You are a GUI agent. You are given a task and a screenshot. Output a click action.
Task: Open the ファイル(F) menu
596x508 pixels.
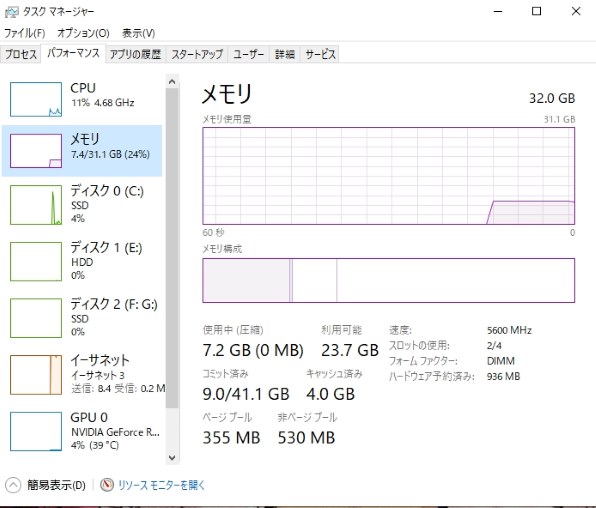pyautogui.click(x=25, y=33)
